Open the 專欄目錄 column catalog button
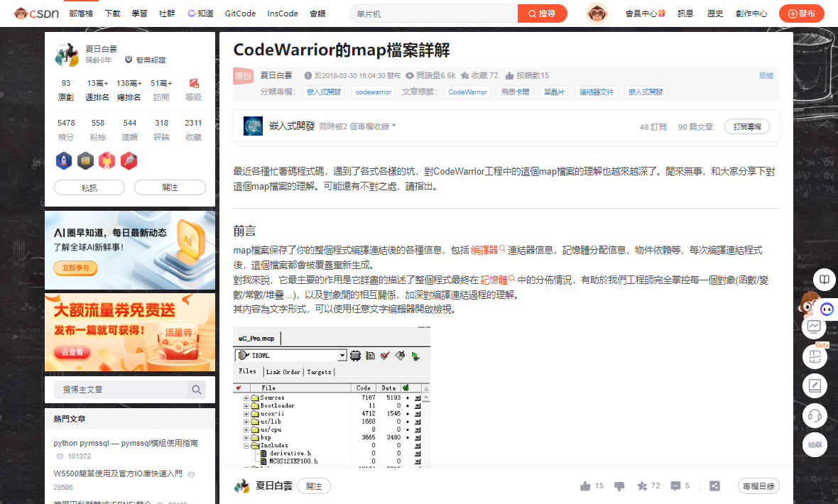838x504 pixels. [x=758, y=486]
